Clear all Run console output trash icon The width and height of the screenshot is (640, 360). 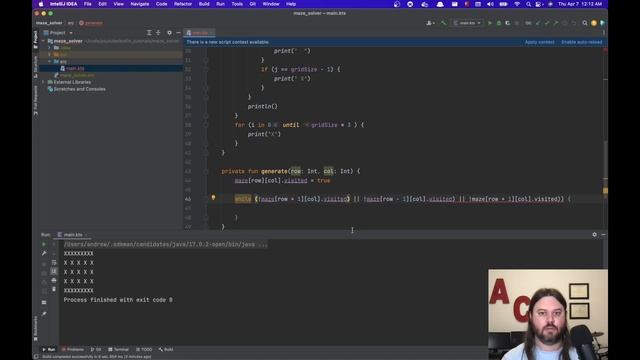click(54, 289)
